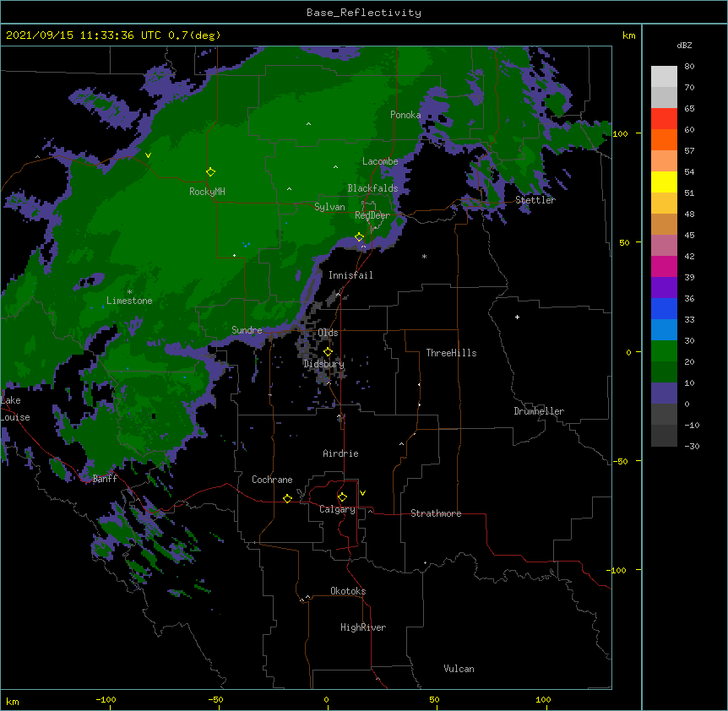This screenshot has width=728, height=711.
Task: Click the -30 dBZ legend value
Action: point(692,446)
